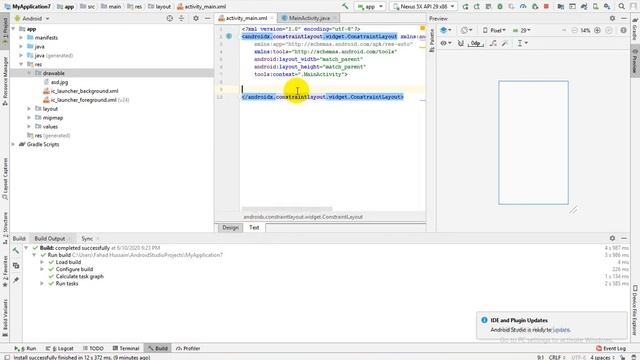This screenshot has width=640, height=360.
Task: Switch to MainActivity.java editor tab
Action: tap(309, 18)
